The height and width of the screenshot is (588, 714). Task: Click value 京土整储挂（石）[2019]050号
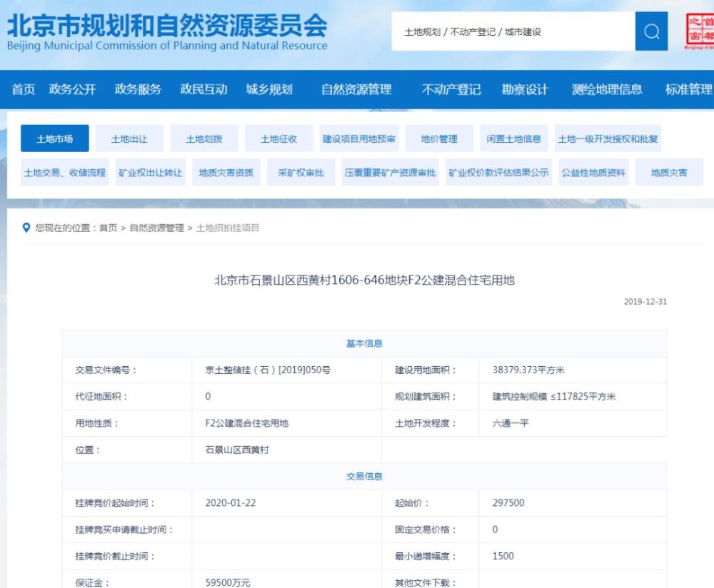click(x=268, y=370)
